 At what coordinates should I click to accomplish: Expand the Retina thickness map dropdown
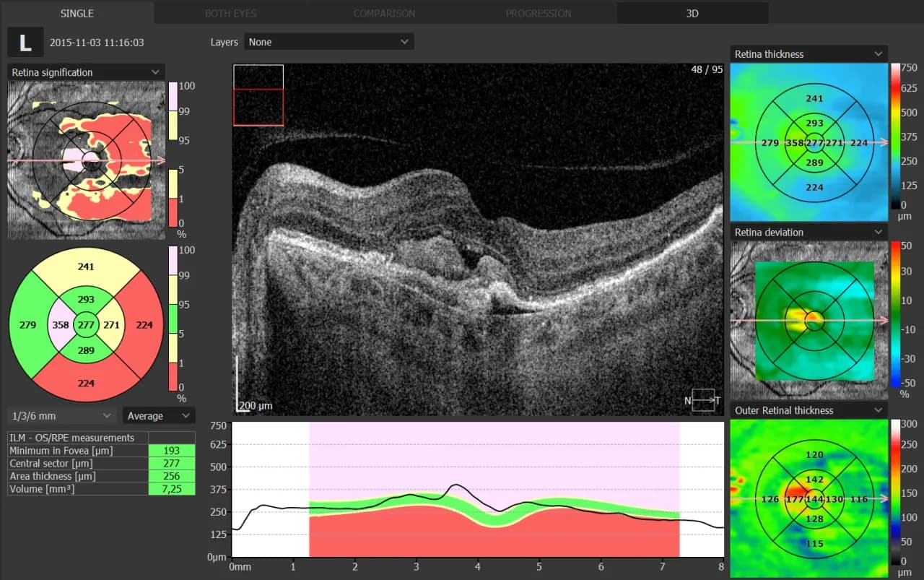808,54
